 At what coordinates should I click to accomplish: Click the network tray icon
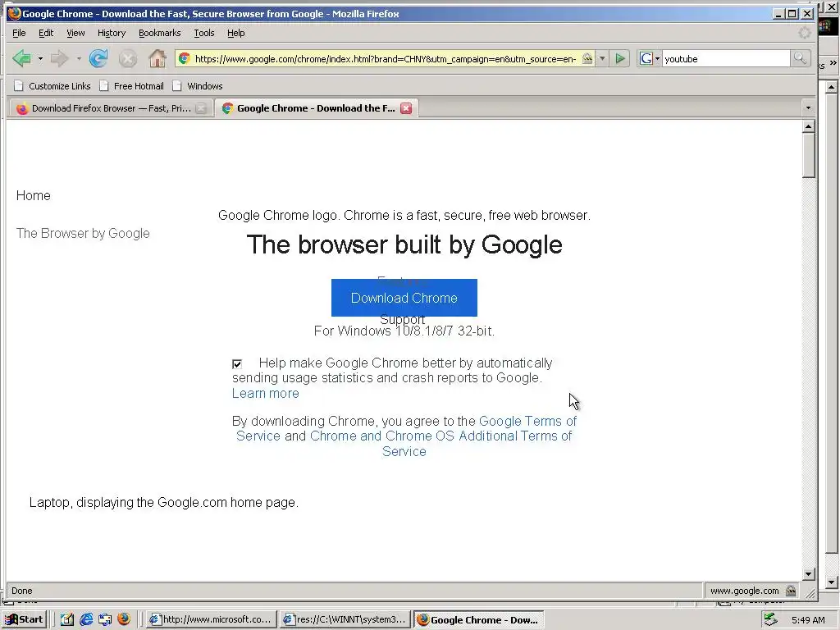(x=770, y=619)
